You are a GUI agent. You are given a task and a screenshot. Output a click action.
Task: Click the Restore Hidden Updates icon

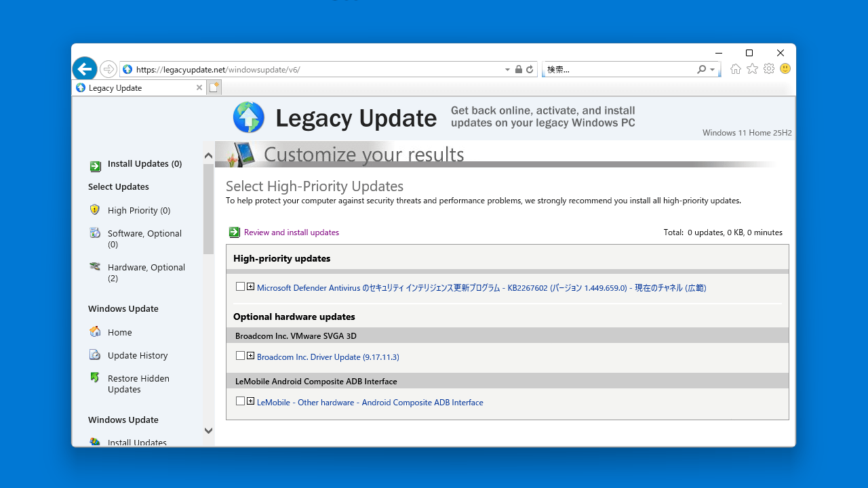tap(95, 378)
